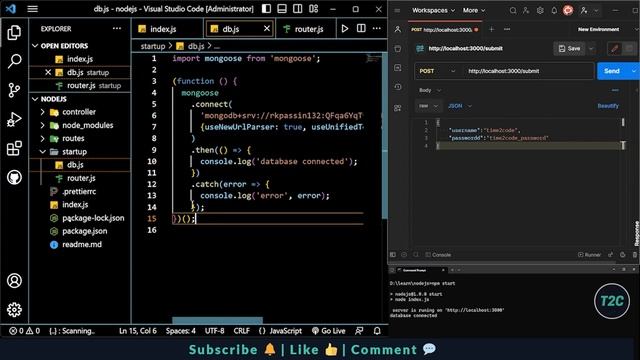Open Postman Collections sidebar icon
Screen dimensions: 640x360
[x=398, y=49]
